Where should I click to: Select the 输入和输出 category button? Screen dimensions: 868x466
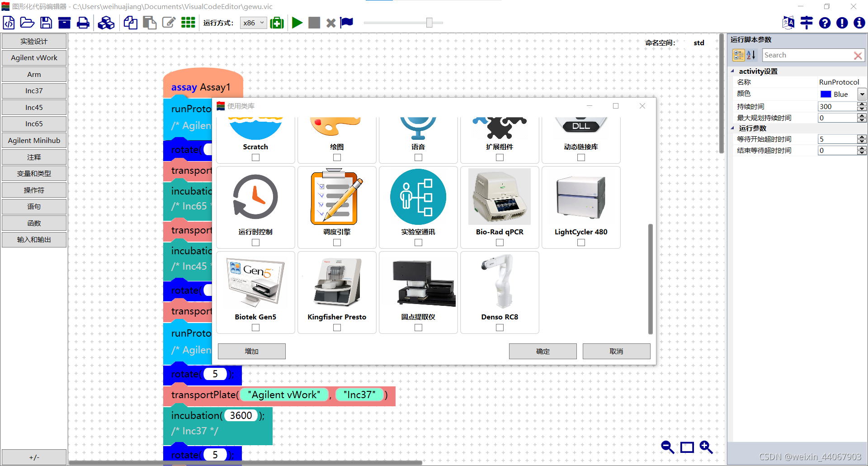tap(34, 239)
